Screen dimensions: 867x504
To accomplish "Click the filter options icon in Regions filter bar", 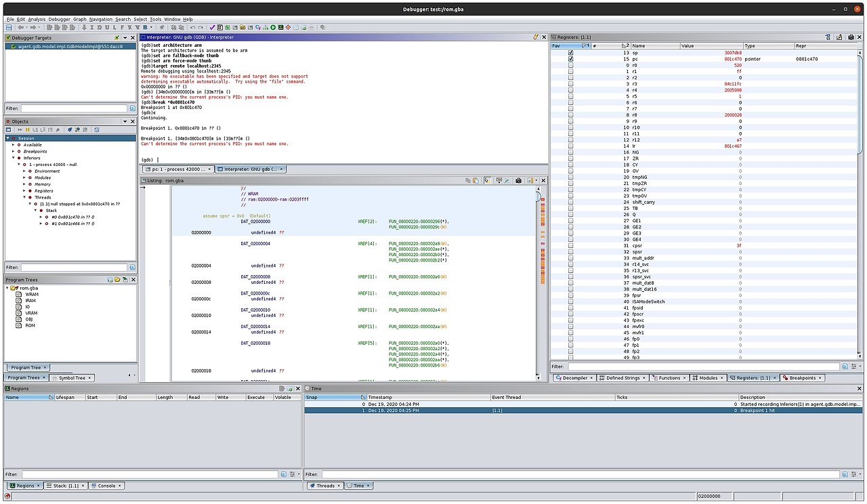I will 284,474.
